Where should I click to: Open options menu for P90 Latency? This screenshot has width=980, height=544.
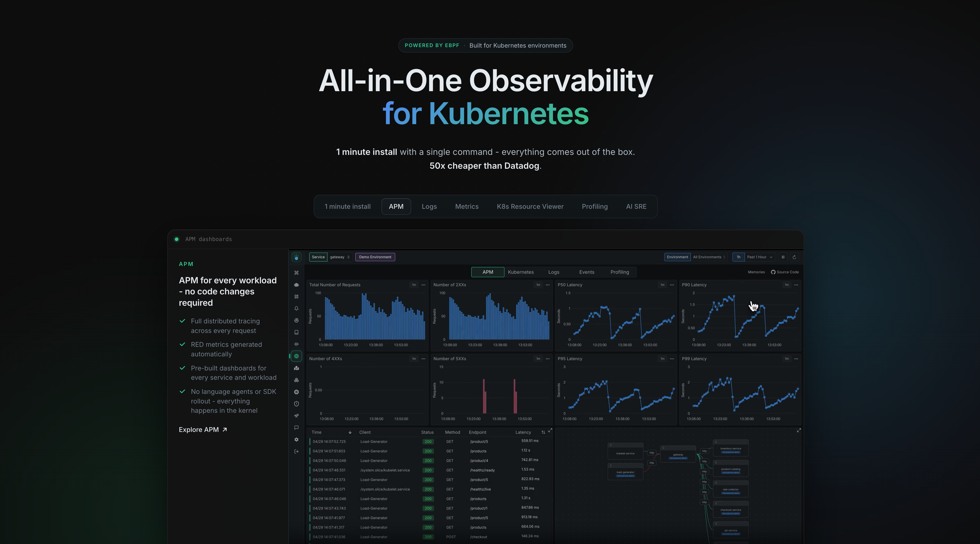tap(796, 285)
